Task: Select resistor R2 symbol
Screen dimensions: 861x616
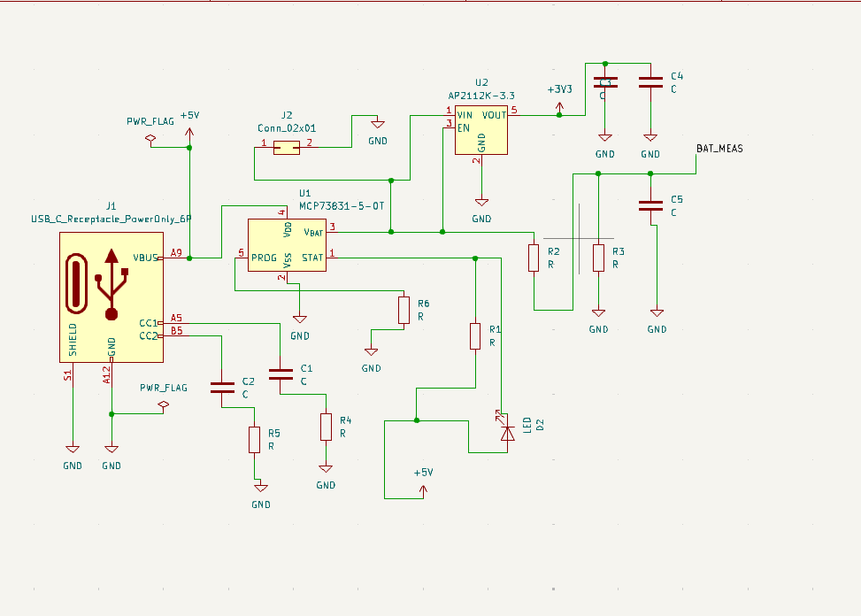Action: [x=534, y=258]
